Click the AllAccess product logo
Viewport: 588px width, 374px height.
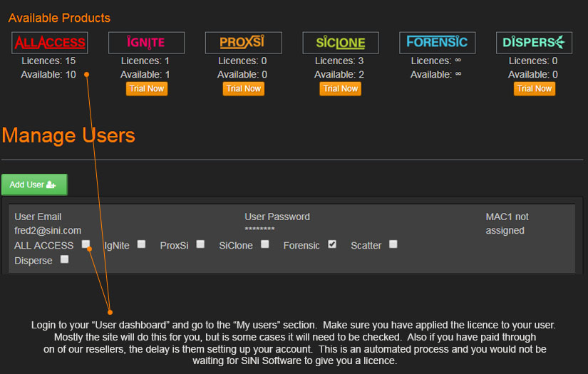49,43
